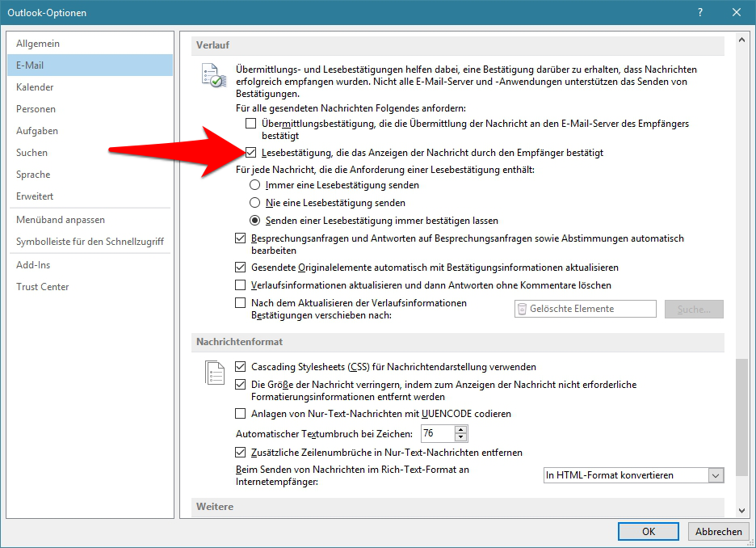The height and width of the screenshot is (548, 756).
Task: Click the help question mark in title bar
Action: click(700, 13)
